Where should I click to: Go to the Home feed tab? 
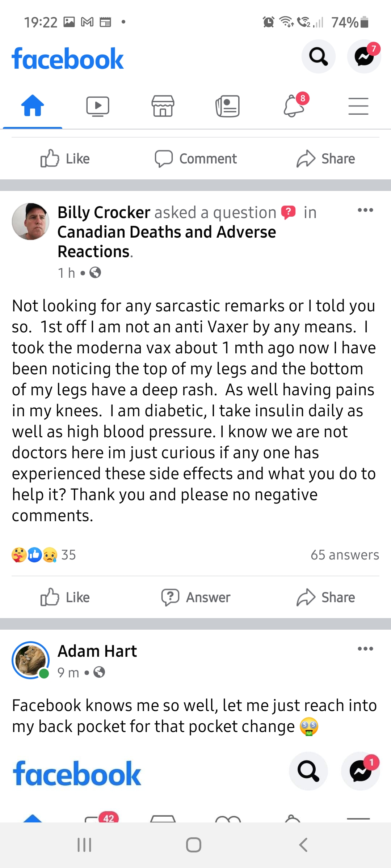coord(33,106)
